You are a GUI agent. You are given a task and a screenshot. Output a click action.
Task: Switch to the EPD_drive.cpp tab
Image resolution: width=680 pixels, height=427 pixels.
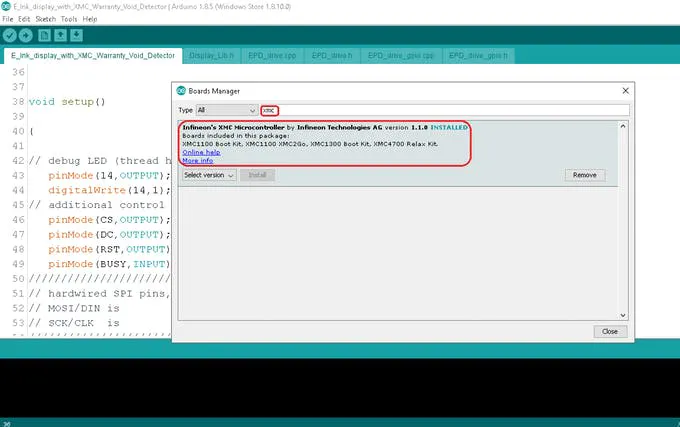[272, 55]
